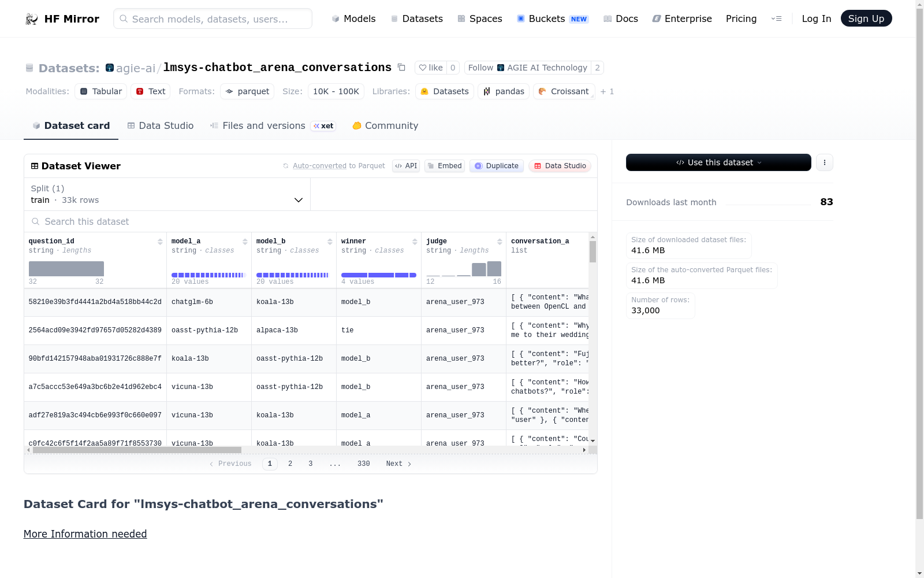
Task: Click the 10K - 100K size tag
Action: pyautogui.click(x=336, y=91)
